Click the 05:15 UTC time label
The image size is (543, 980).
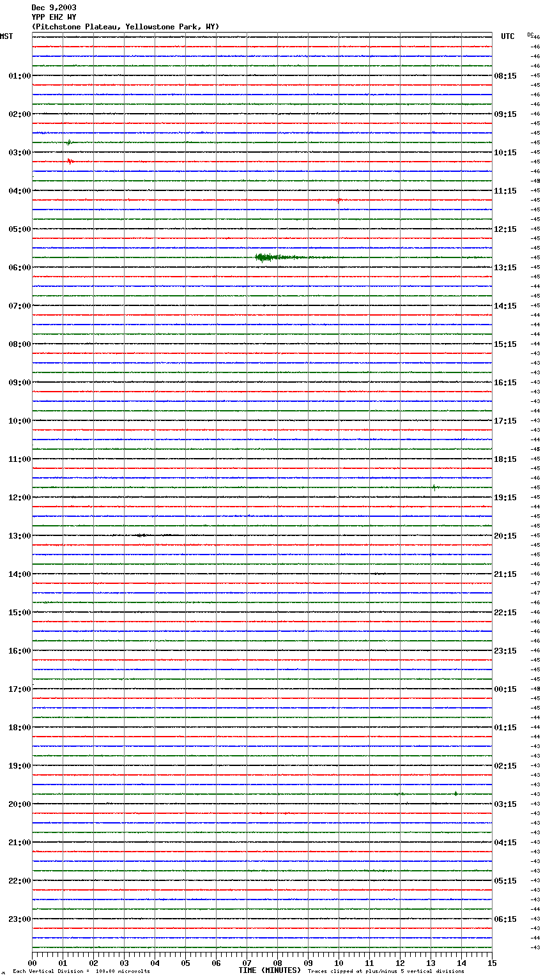point(505,881)
